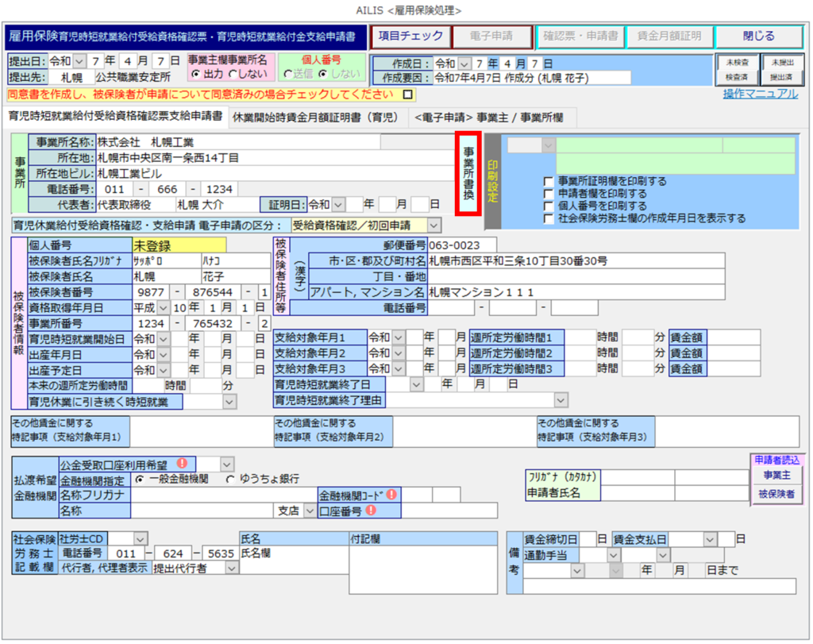
Task: Enable 事業所証明欄を印刷する checkbox
Action: click(549, 181)
